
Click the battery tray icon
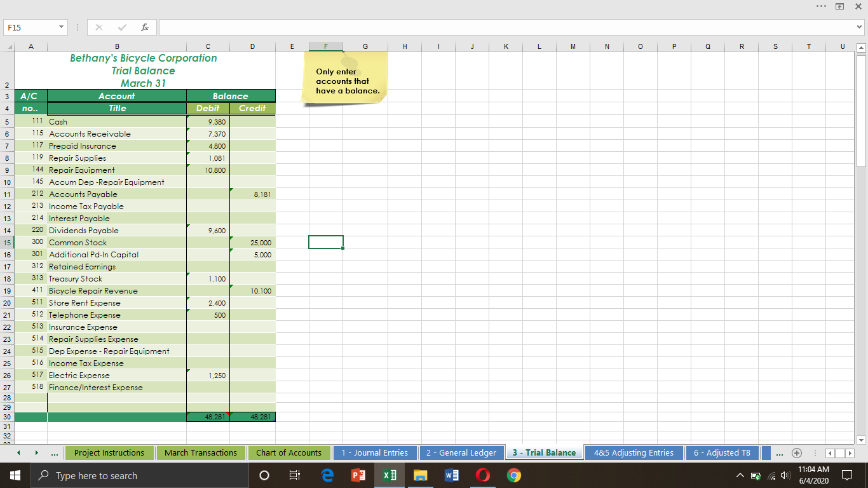pyautogui.click(x=755, y=475)
